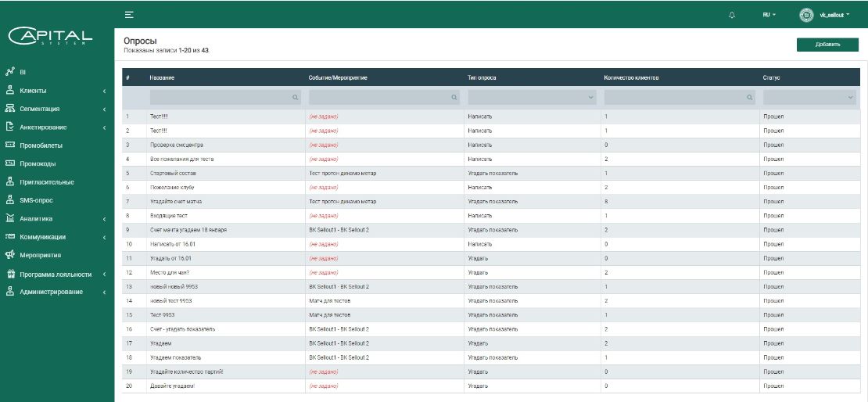This screenshot has height=402, width=868.
Task: Sort table by Количество клиентов header
Action: (x=632, y=78)
